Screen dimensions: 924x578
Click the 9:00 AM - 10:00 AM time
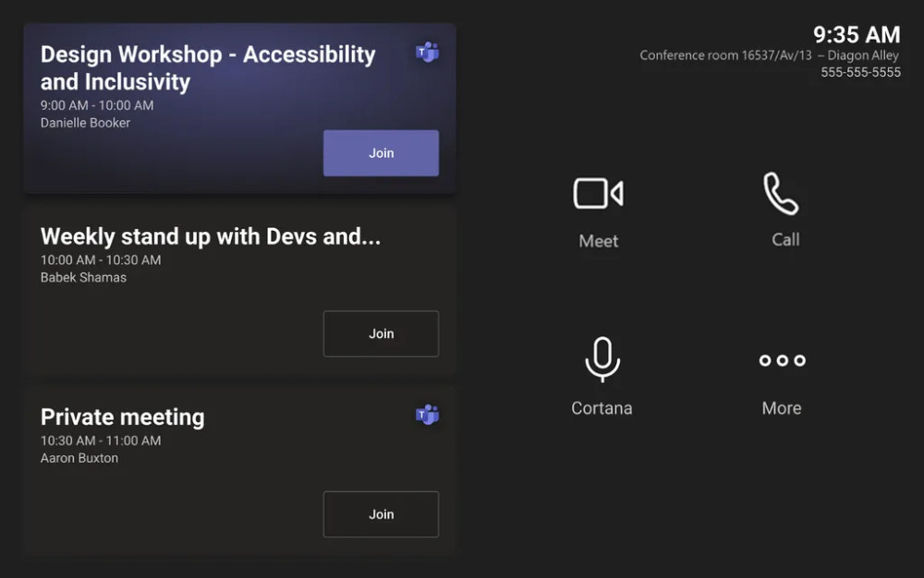pyautogui.click(x=97, y=105)
